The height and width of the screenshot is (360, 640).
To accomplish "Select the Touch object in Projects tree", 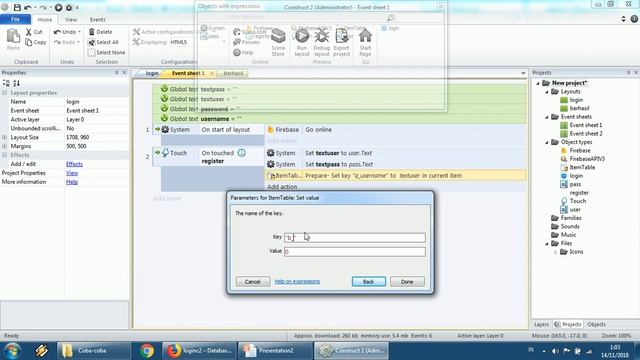I will (x=578, y=201).
